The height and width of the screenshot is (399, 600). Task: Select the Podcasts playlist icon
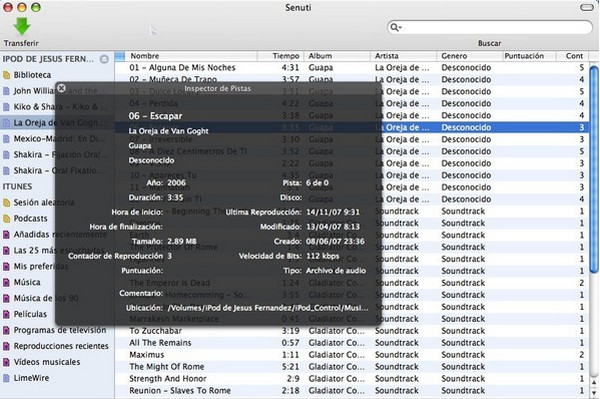pyautogui.click(x=6, y=219)
